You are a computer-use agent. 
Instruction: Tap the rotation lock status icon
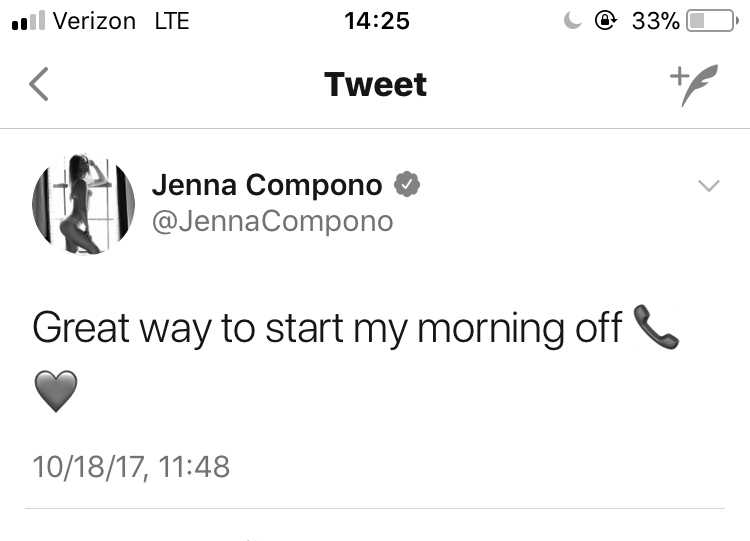click(x=606, y=21)
